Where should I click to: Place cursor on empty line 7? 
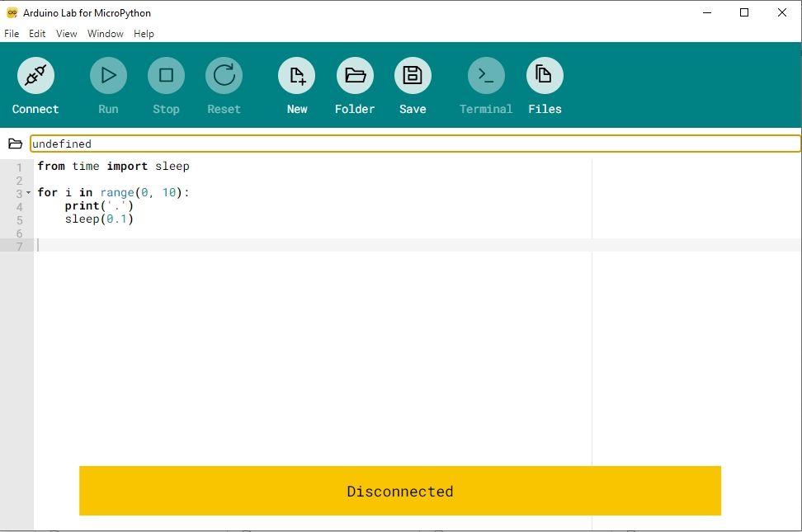248,246
